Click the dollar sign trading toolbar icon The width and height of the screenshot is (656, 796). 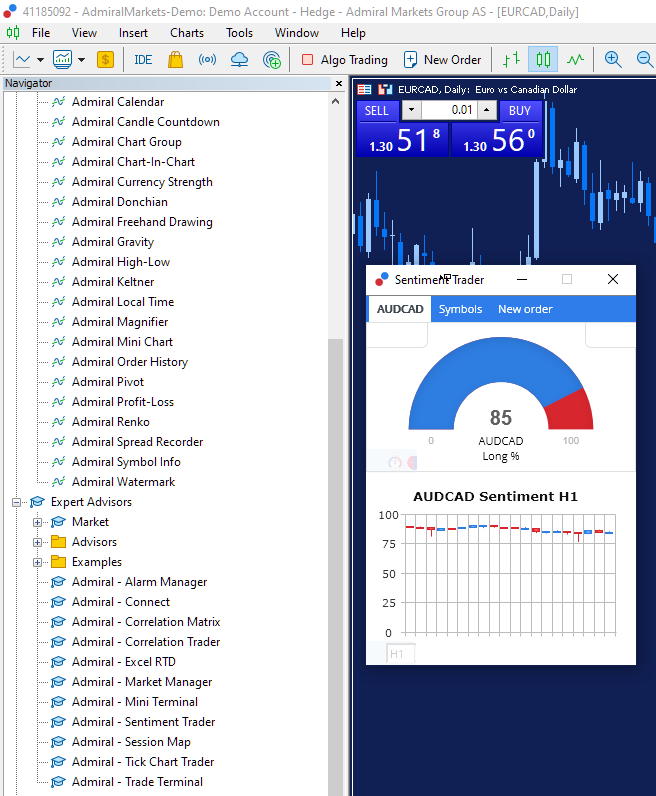[x=105, y=59]
